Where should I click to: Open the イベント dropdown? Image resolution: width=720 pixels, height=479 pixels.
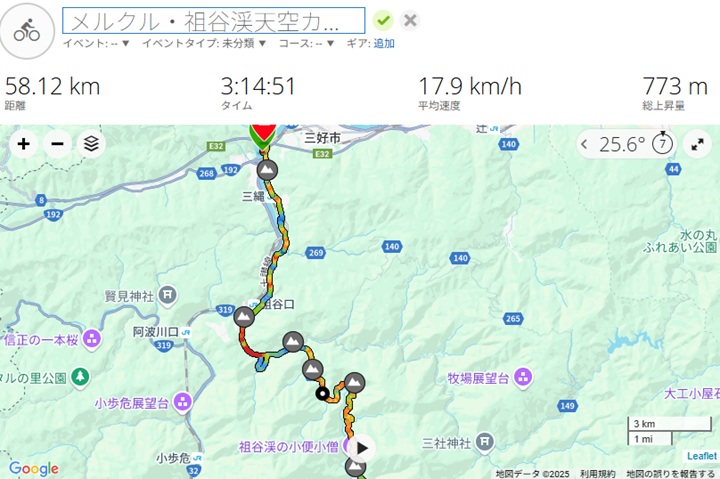(96, 44)
